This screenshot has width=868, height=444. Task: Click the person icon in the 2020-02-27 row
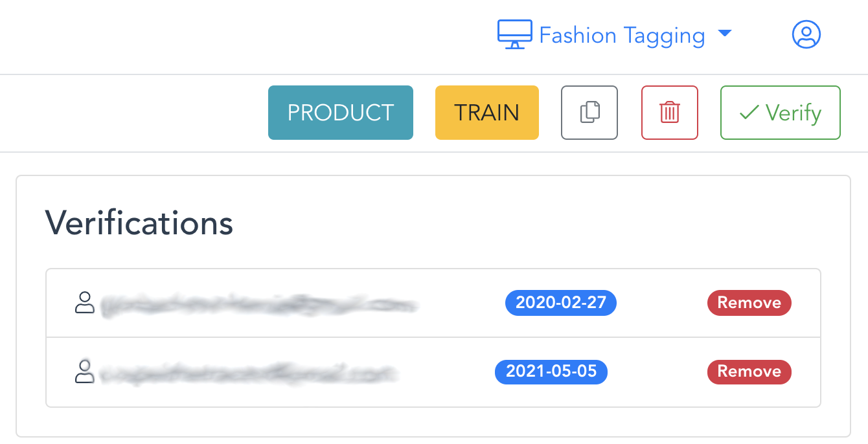pyautogui.click(x=85, y=302)
